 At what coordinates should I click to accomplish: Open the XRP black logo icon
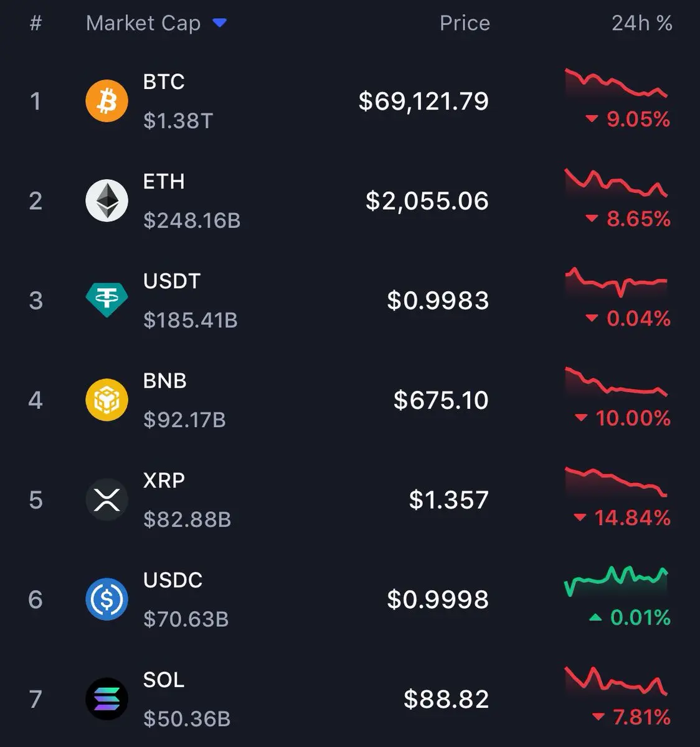pos(106,499)
